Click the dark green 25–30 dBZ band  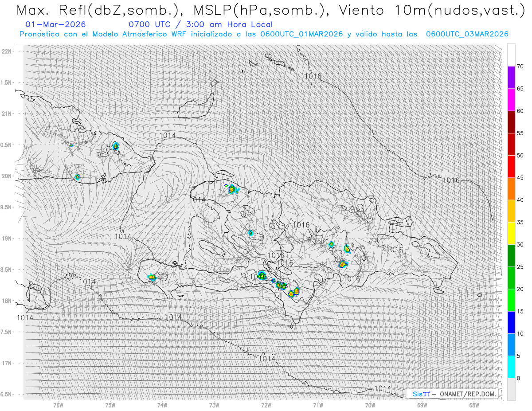[x=511, y=255]
